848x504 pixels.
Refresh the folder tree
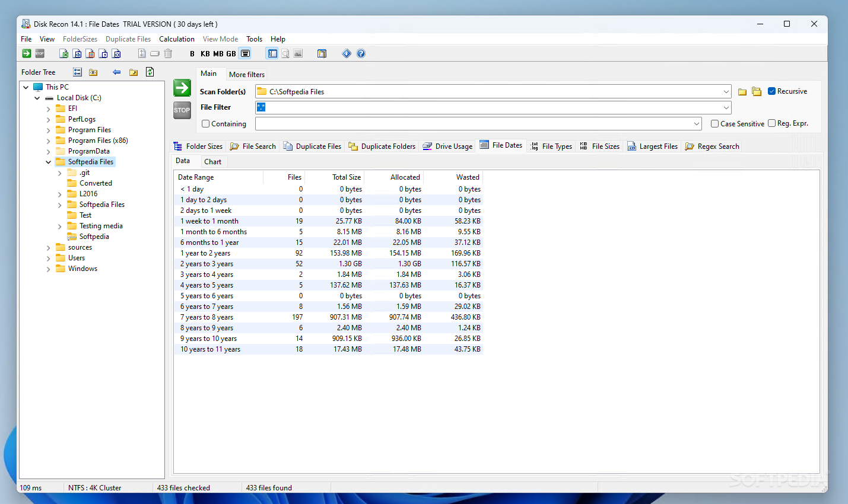[150, 72]
